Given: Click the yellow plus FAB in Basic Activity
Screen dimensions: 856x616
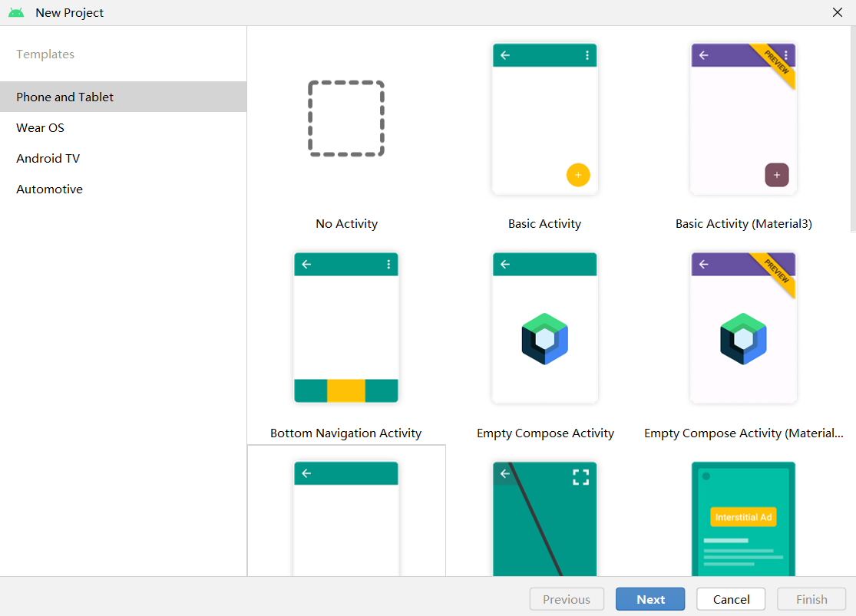Looking at the screenshot, I should click(578, 175).
